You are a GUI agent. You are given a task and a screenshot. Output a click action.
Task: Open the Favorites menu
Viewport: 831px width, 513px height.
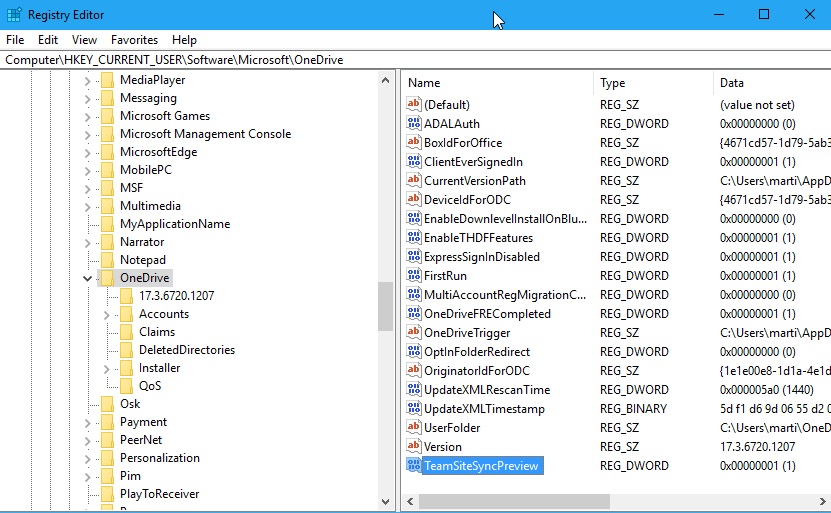(x=134, y=40)
